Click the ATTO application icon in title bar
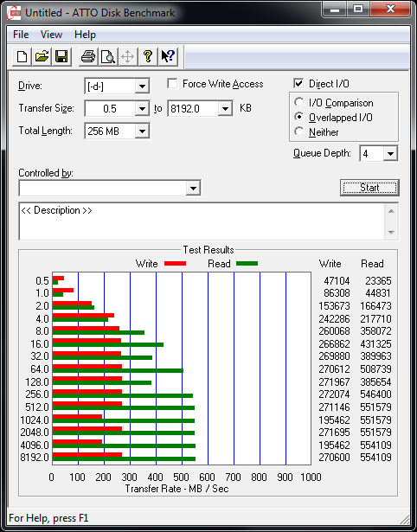 click(x=15, y=13)
